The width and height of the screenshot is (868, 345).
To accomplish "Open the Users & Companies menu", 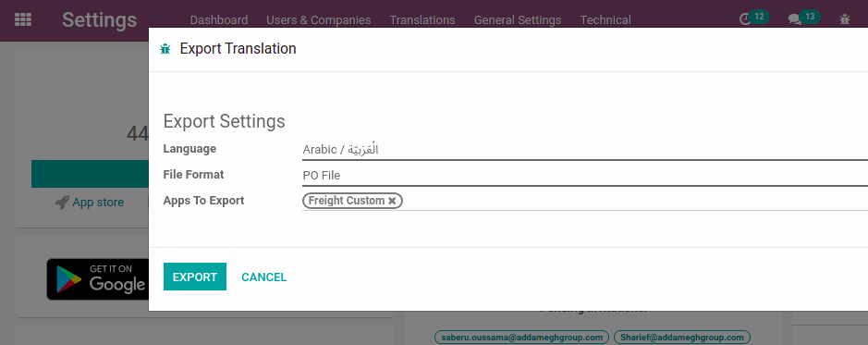I will click(318, 20).
